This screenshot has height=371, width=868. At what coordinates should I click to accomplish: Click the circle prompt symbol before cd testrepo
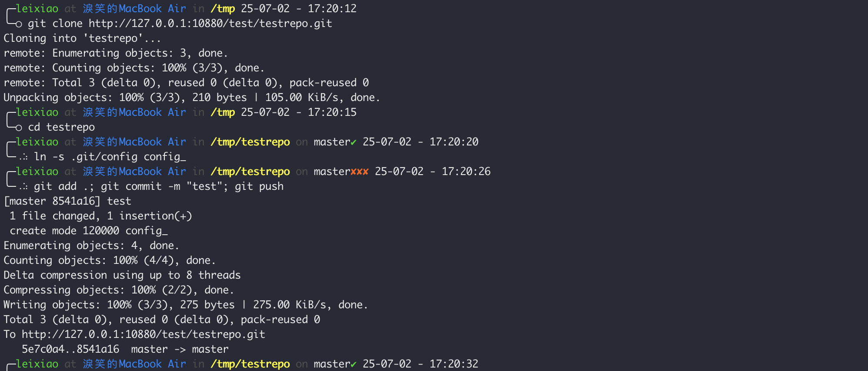click(x=19, y=128)
